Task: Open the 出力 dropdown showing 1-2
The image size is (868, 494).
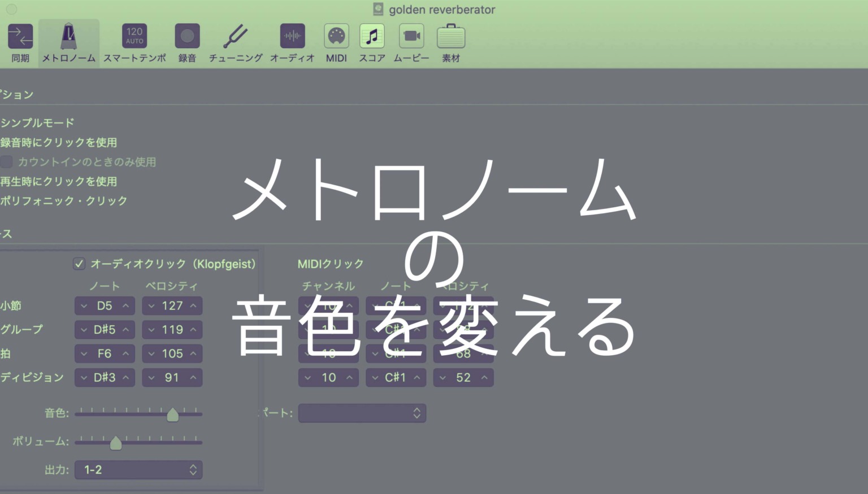Action: pyautogui.click(x=138, y=470)
